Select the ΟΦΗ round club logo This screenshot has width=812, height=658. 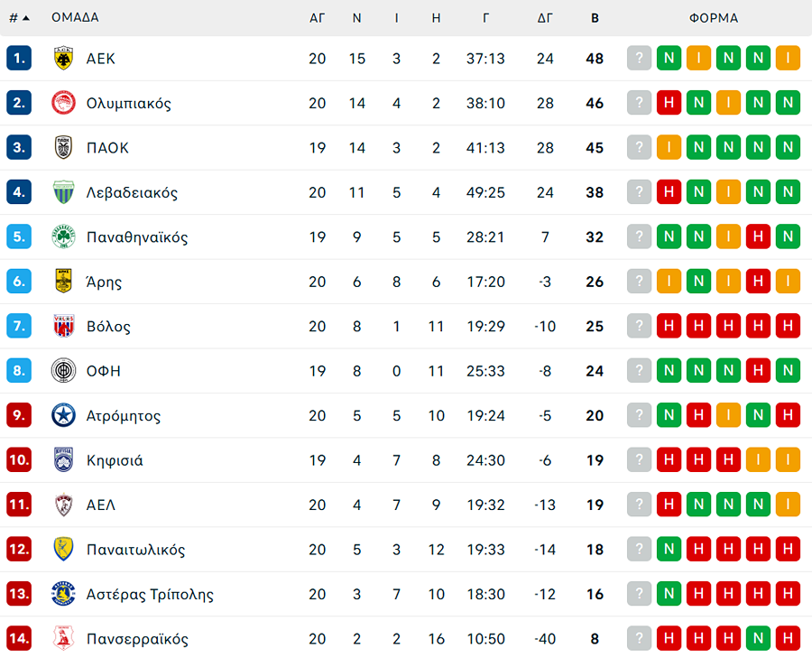pyautogui.click(x=64, y=371)
